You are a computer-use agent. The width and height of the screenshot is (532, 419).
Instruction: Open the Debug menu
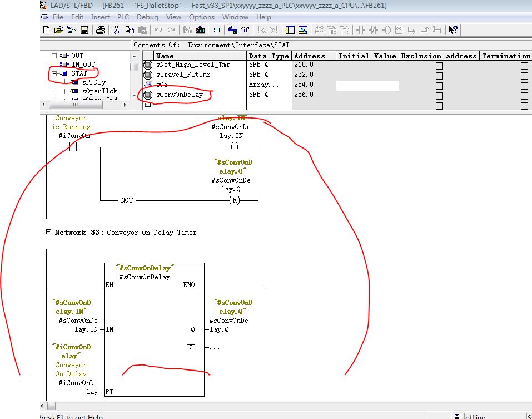point(147,17)
